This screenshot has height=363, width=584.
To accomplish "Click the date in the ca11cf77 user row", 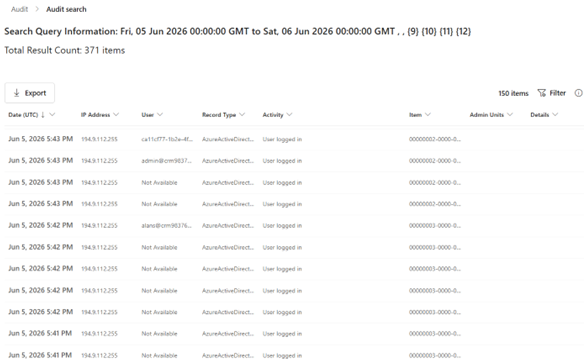I will [41, 139].
